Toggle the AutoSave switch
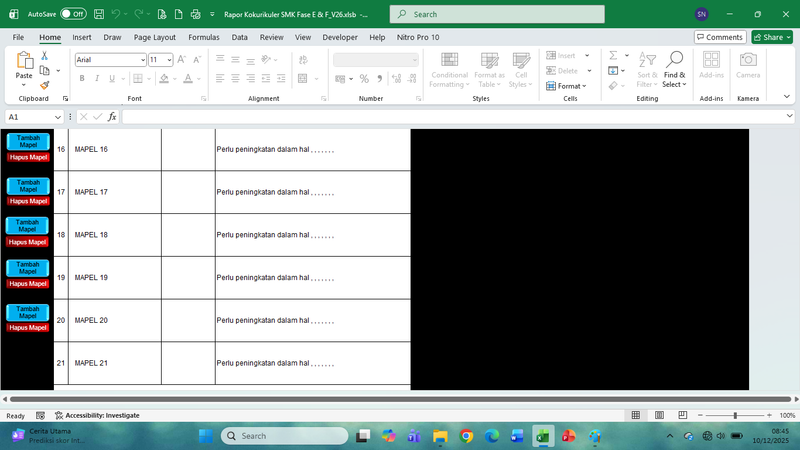 (x=73, y=15)
